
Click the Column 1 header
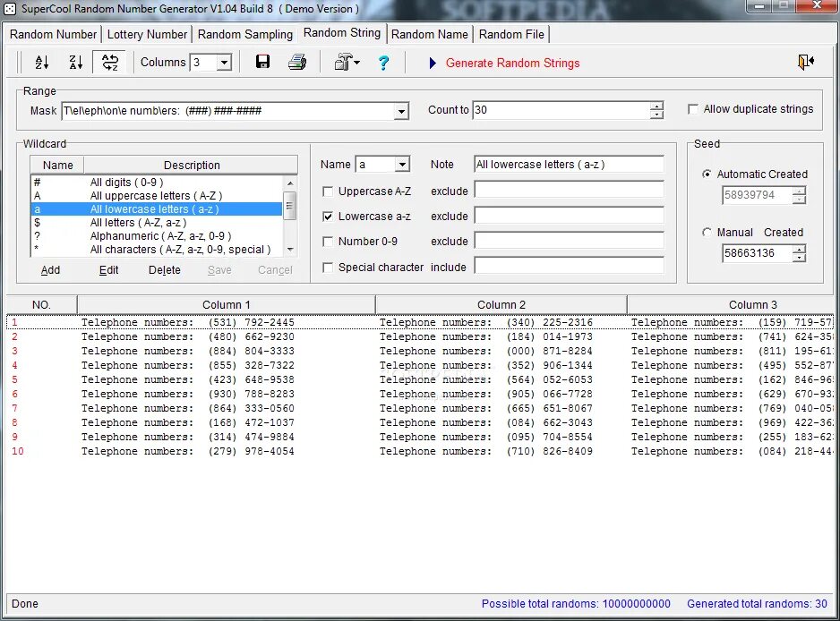226,304
